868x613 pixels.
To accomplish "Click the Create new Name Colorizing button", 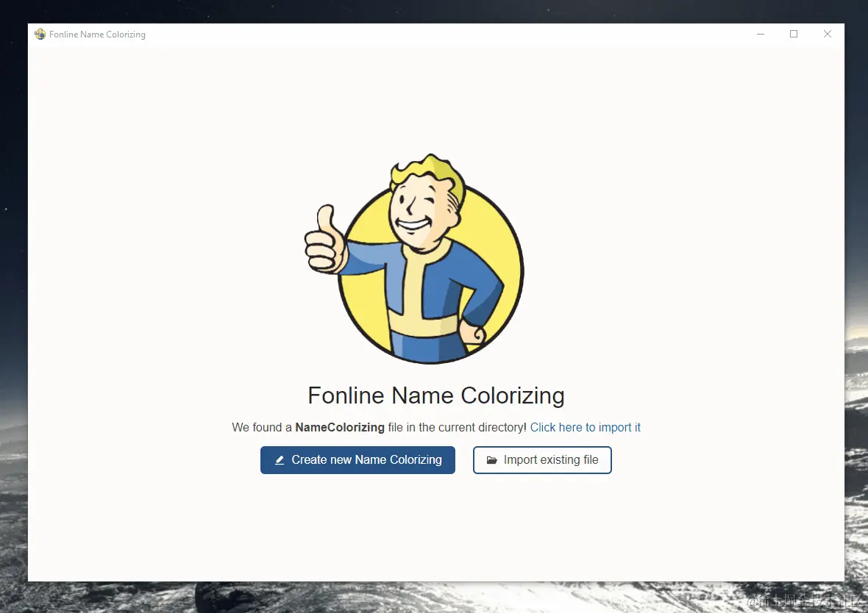I will click(357, 460).
